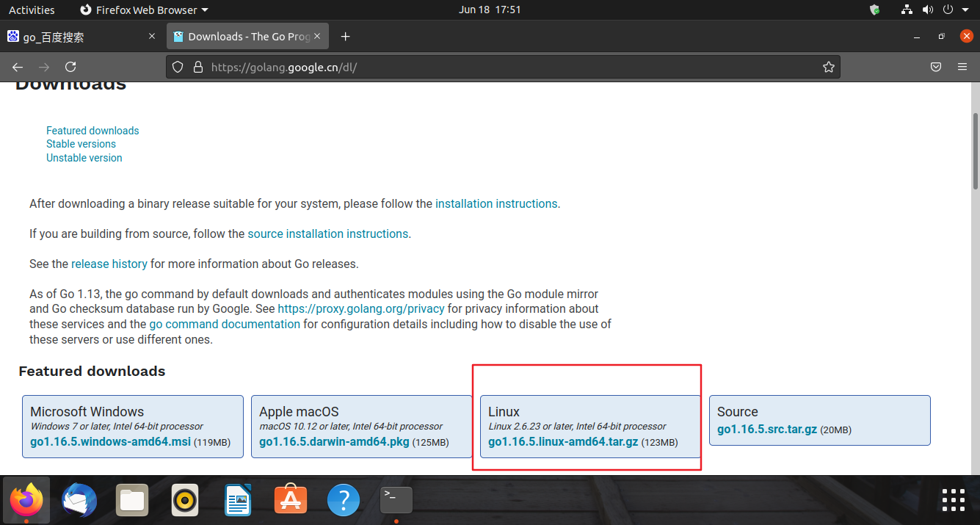
Task: Click the browser Forward arrow
Action: point(44,67)
